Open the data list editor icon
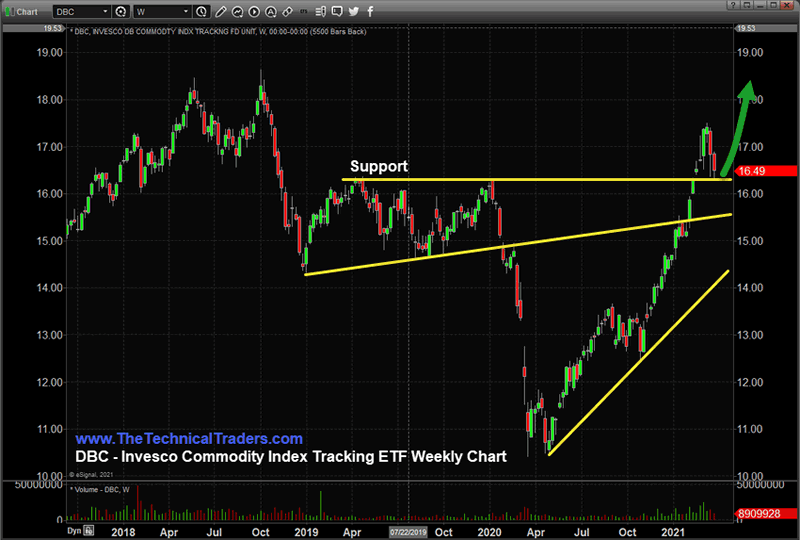This screenshot has height=540, width=800. coord(320,11)
